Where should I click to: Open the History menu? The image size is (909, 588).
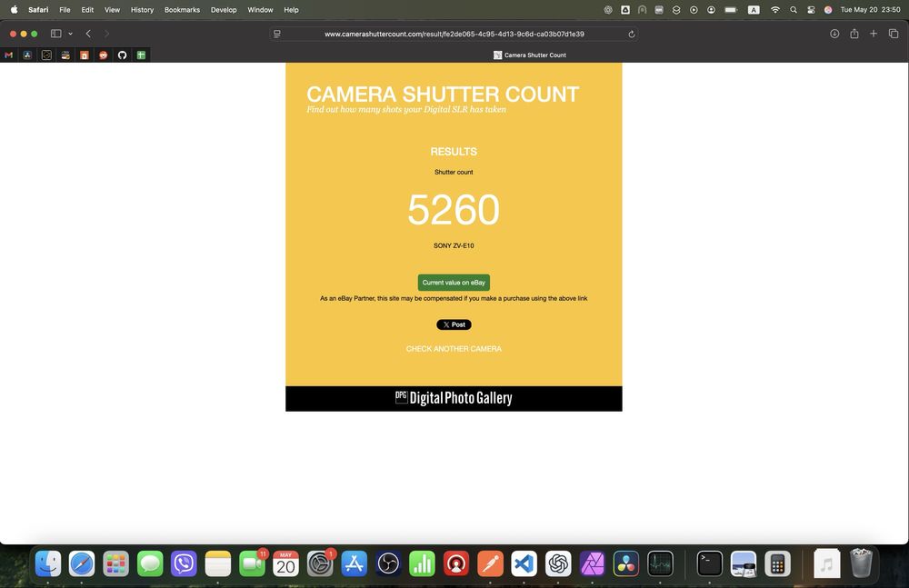tap(142, 10)
